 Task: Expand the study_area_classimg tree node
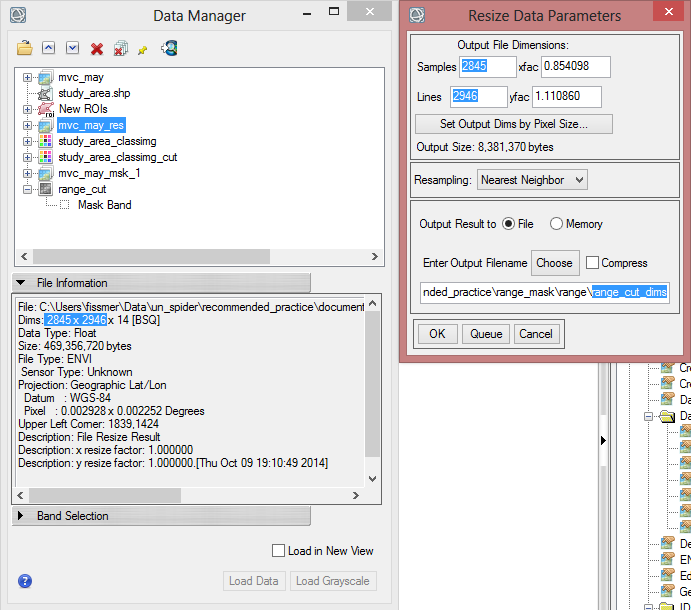[x=28, y=142]
